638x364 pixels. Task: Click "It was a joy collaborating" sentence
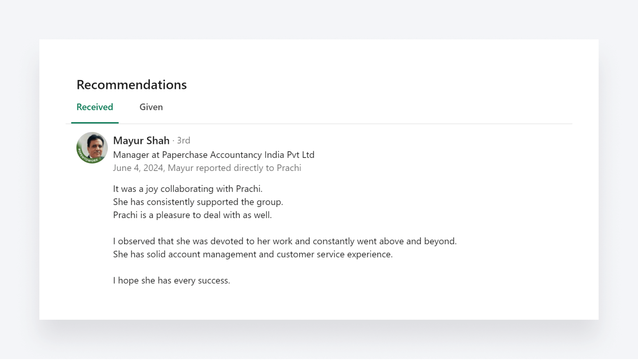pos(188,189)
